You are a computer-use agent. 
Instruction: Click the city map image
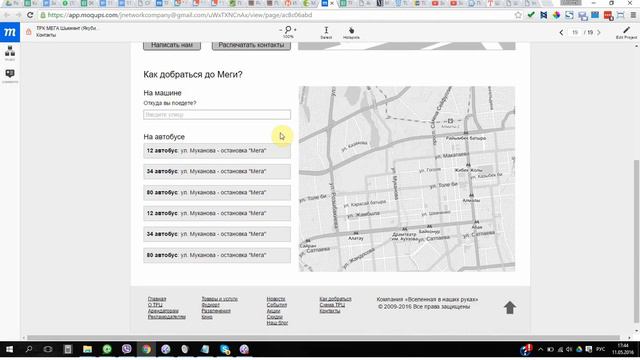point(407,179)
